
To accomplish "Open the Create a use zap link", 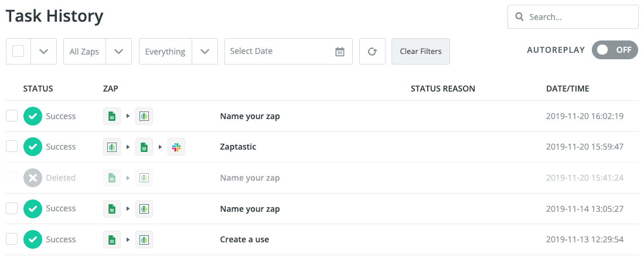I will [244, 239].
